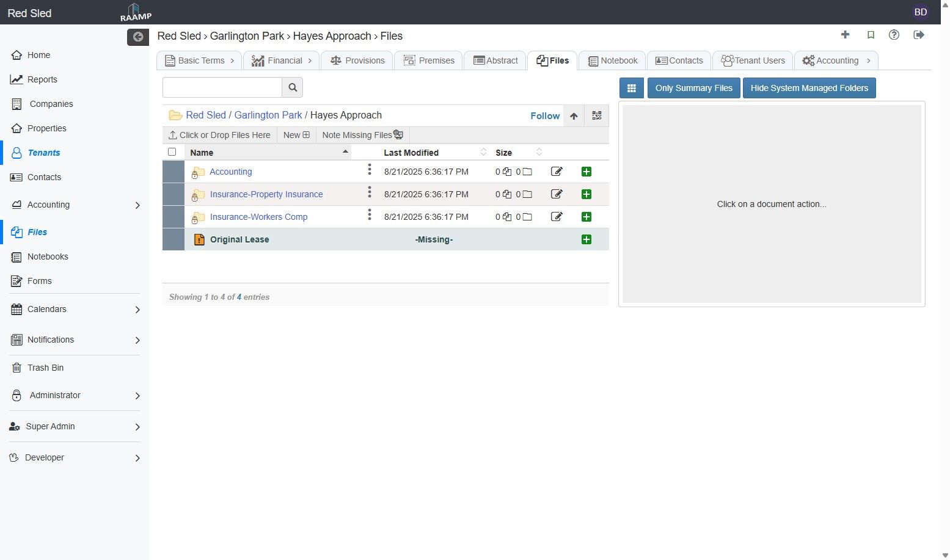Open the help question mark icon
The height and width of the screenshot is (560, 950).
(x=894, y=35)
